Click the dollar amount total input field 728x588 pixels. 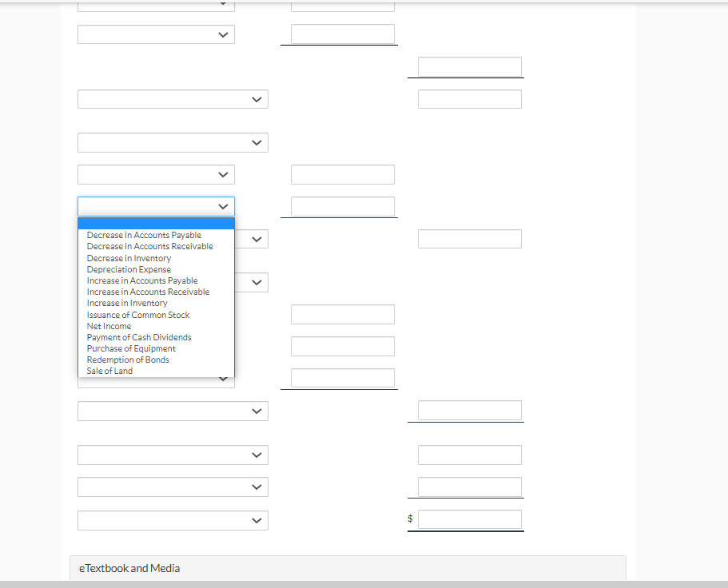[469, 518]
